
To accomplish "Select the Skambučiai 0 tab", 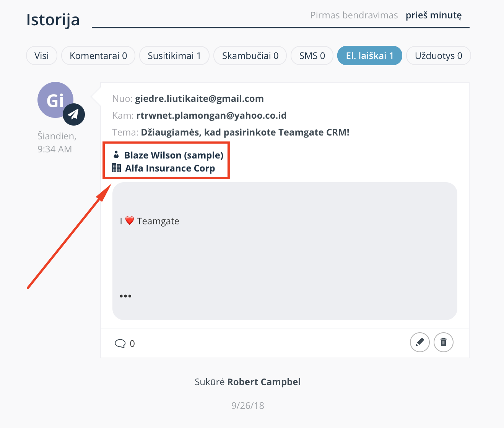I will coord(250,56).
